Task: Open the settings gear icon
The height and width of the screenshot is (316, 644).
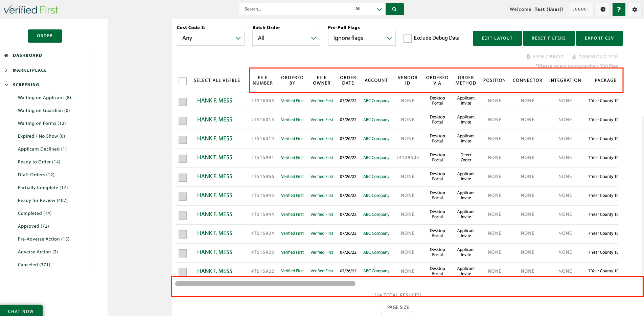Action: (635, 9)
